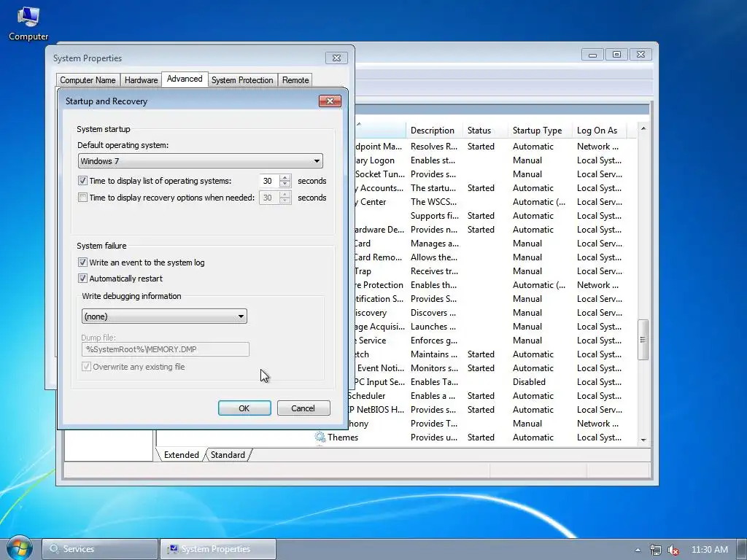The width and height of the screenshot is (747, 560).
Task: Increase operating systems list time spinner
Action: click(285, 178)
